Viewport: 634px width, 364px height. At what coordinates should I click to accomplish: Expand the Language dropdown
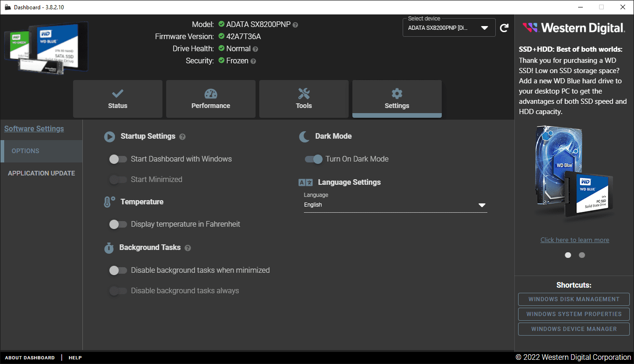click(395, 205)
